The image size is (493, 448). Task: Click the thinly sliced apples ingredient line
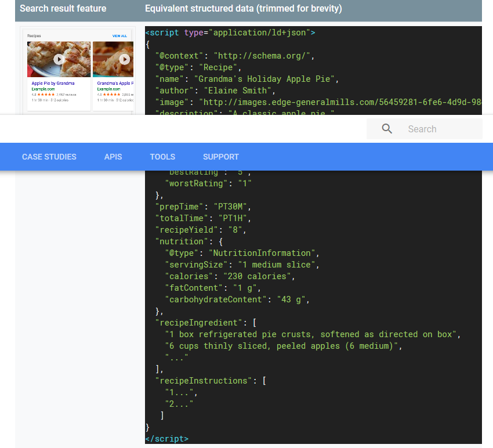(284, 346)
